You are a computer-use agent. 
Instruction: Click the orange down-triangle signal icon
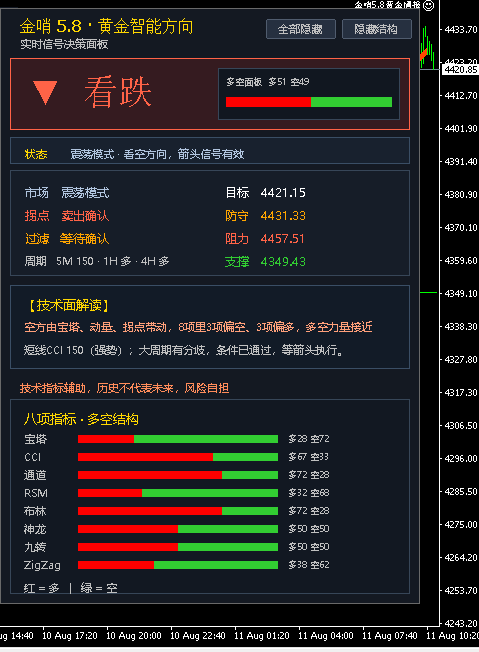click(x=45, y=92)
